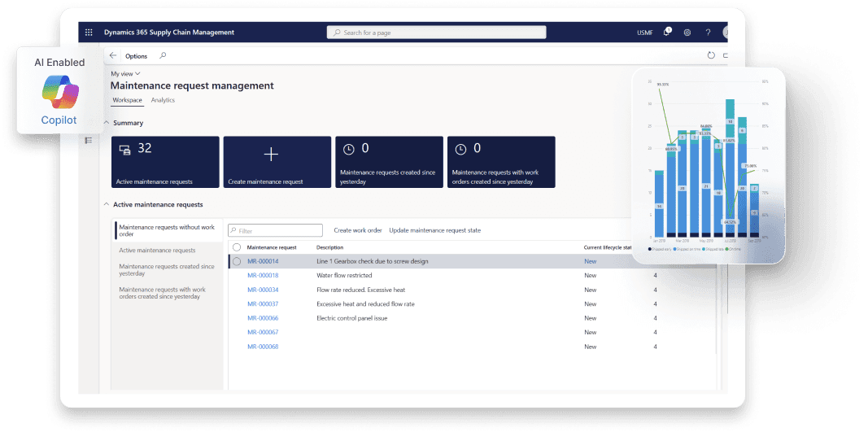Select the header select-all circle checkbox

[x=237, y=247]
